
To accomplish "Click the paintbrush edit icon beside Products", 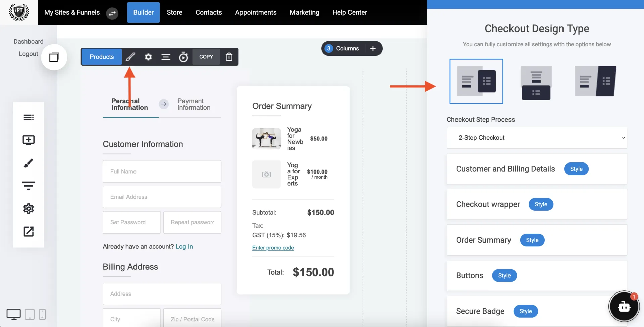I will point(130,57).
